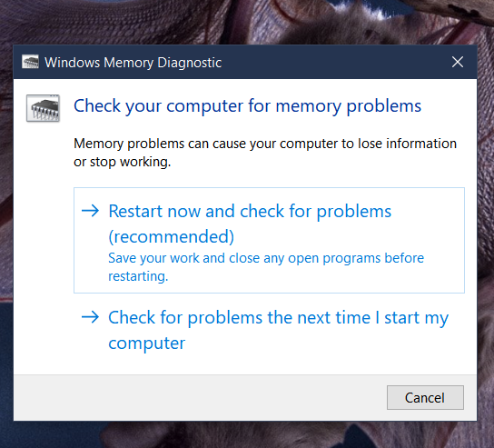Click the or stop working text line
The image size is (494, 448).
click(x=123, y=162)
